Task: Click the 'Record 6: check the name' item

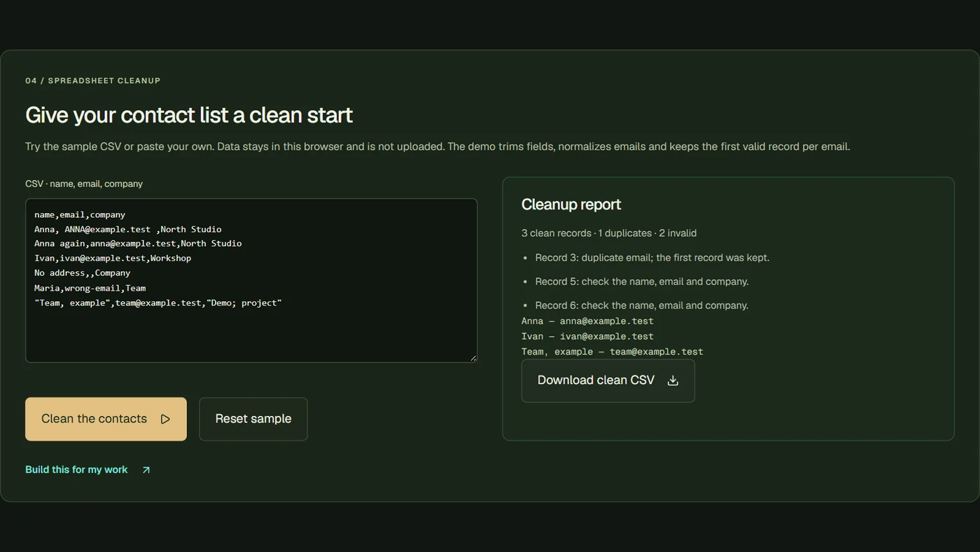Action: click(642, 305)
